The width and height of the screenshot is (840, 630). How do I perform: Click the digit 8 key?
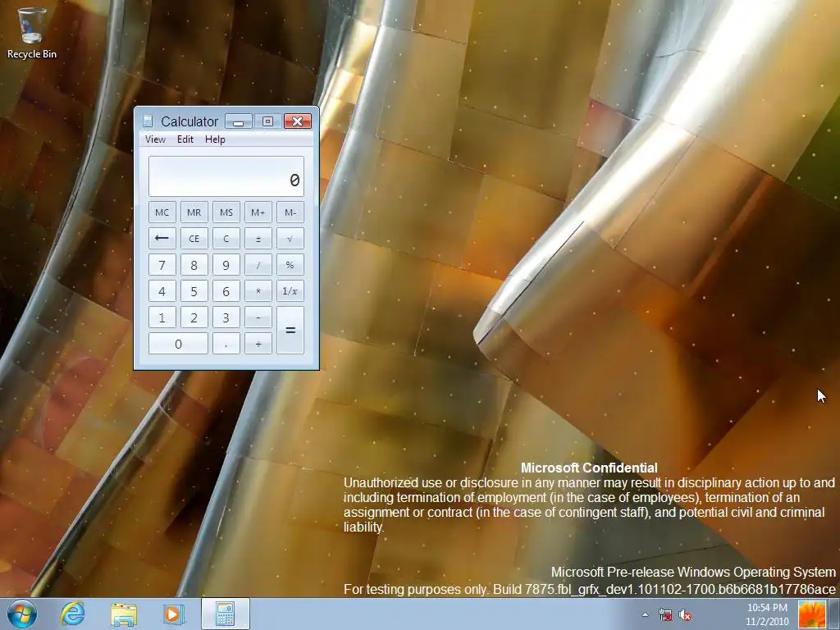194,265
